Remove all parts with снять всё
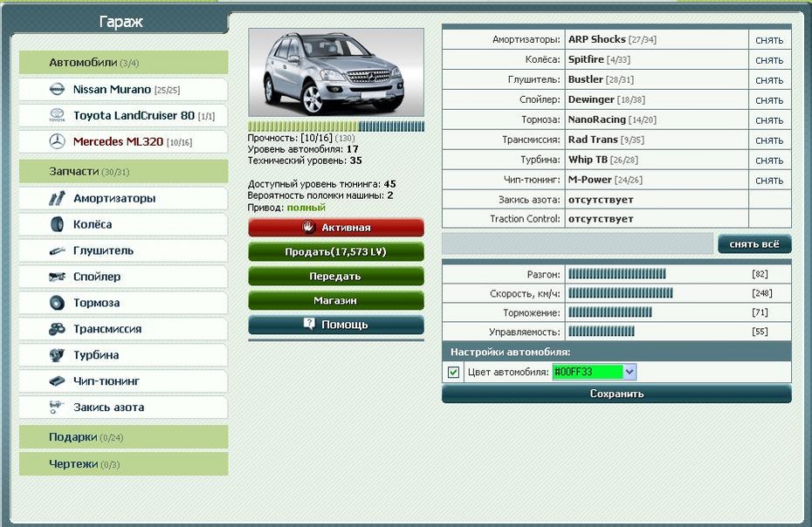This screenshot has height=527, width=812. click(754, 244)
